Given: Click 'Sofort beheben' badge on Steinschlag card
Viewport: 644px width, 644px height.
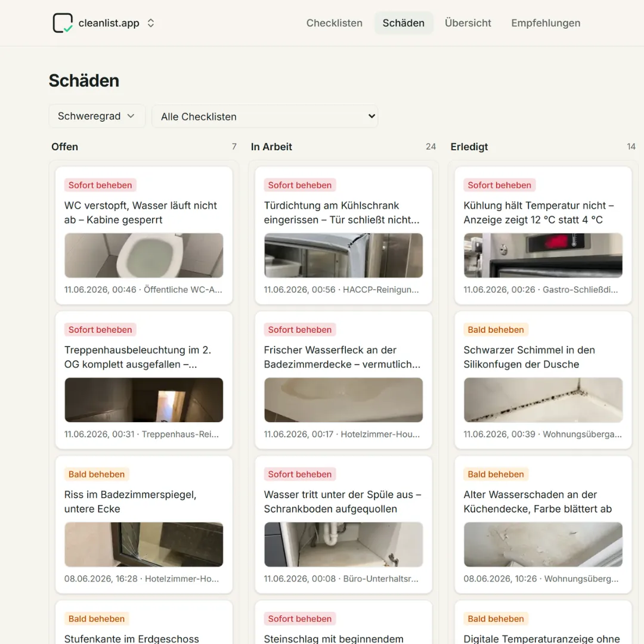Looking at the screenshot, I should [x=300, y=619].
